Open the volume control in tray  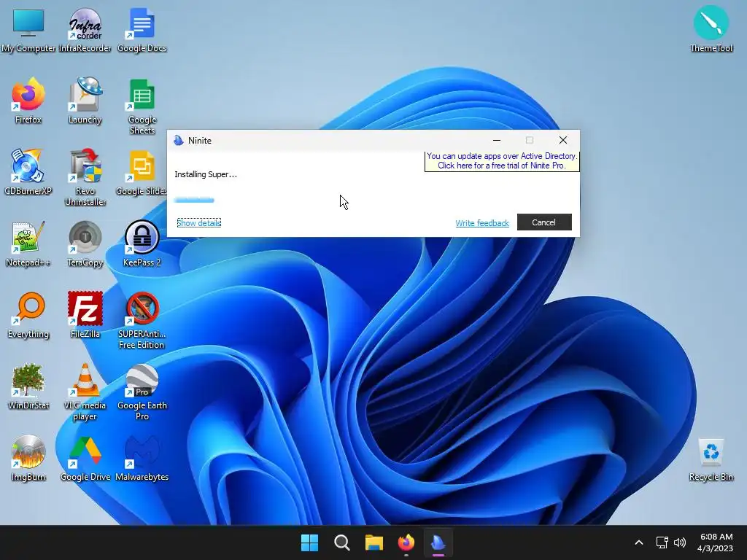[680, 542]
